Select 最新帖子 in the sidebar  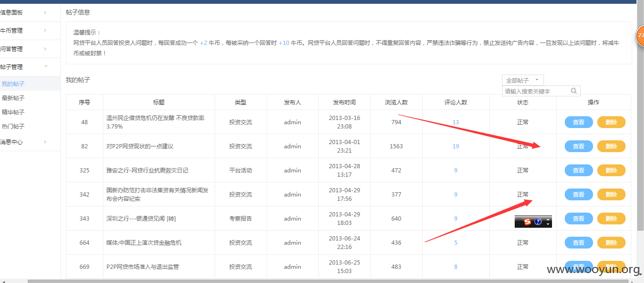coord(13,98)
